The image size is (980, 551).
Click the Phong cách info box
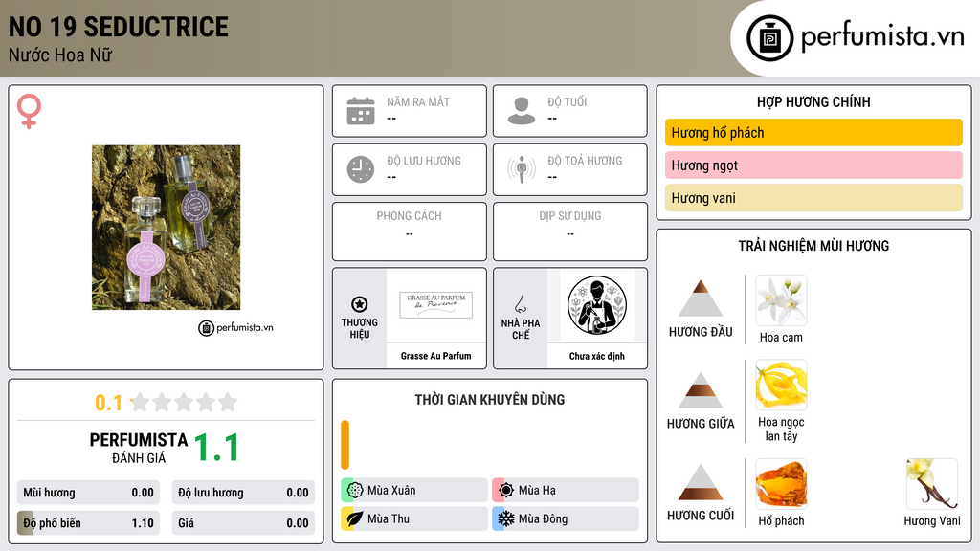pyautogui.click(x=410, y=231)
